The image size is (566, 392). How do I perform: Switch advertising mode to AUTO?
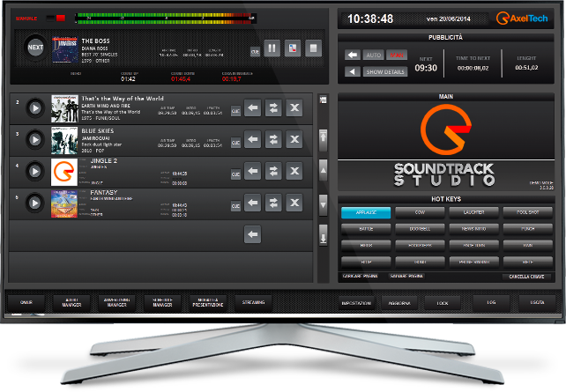click(374, 55)
